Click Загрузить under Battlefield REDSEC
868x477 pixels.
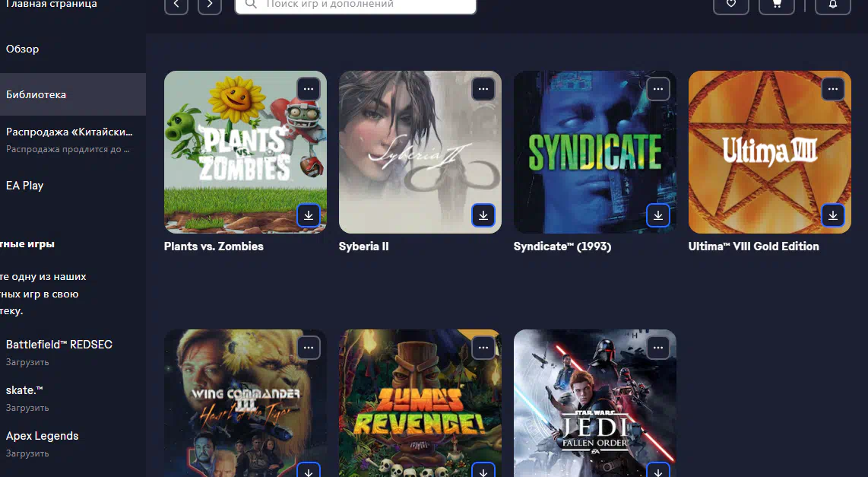[27, 362]
